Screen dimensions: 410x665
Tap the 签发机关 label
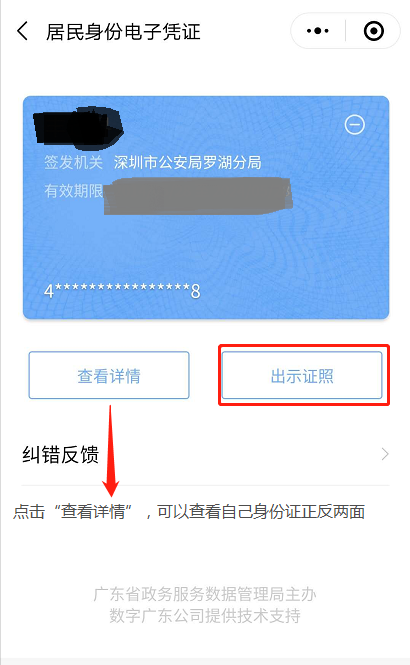74,162
